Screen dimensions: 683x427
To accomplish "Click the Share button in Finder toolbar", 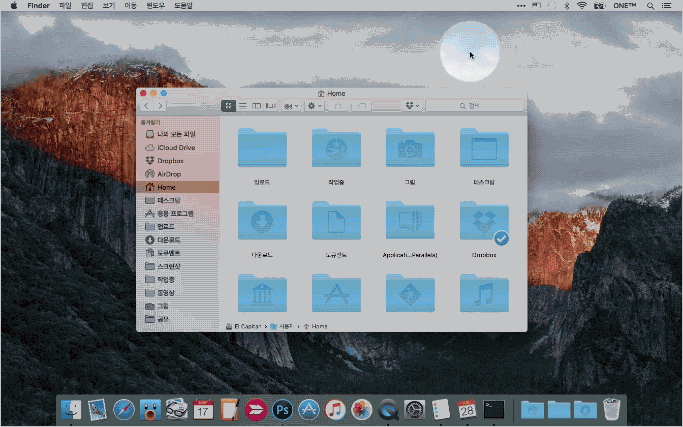I will pyautogui.click(x=338, y=106).
